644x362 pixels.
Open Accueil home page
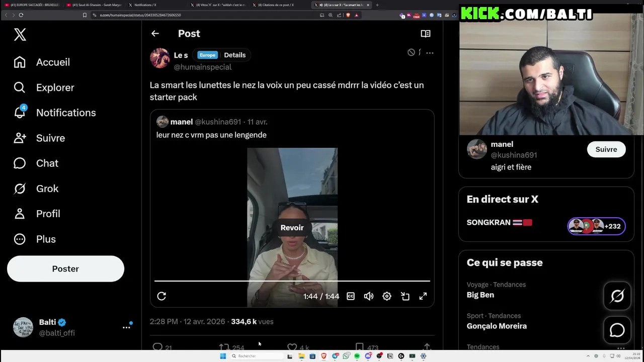pyautogui.click(x=42, y=62)
